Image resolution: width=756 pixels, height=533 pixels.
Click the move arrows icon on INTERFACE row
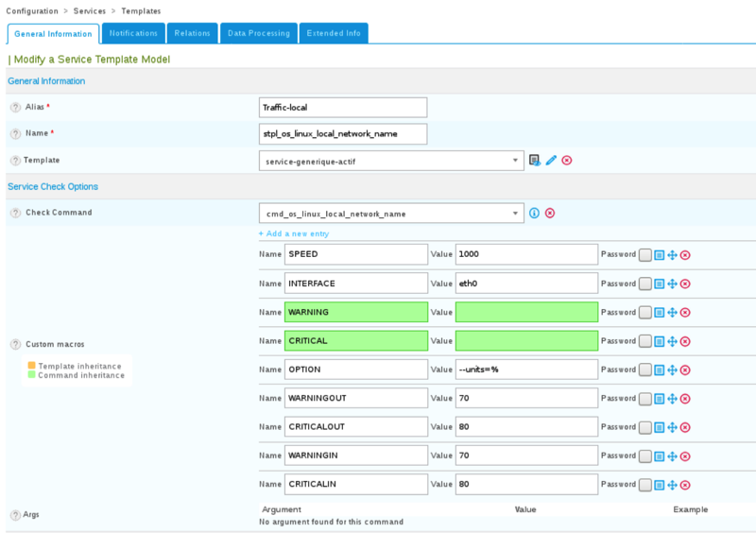(x=672, y=284)
